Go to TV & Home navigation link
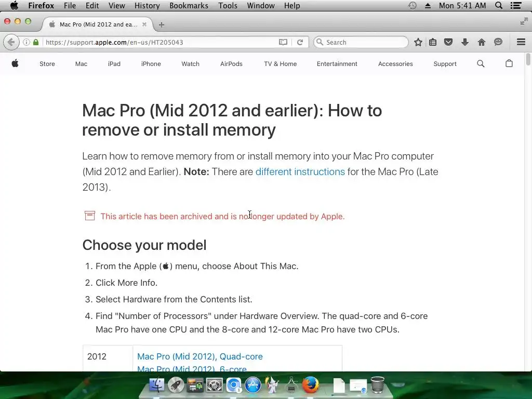This screenshot has width=532, height=399. coord(280,64)
